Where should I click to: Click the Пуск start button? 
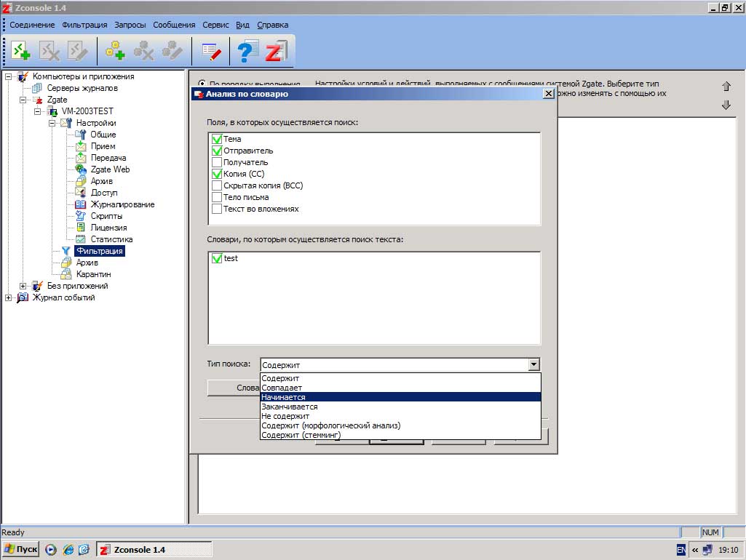coord(20,549)
